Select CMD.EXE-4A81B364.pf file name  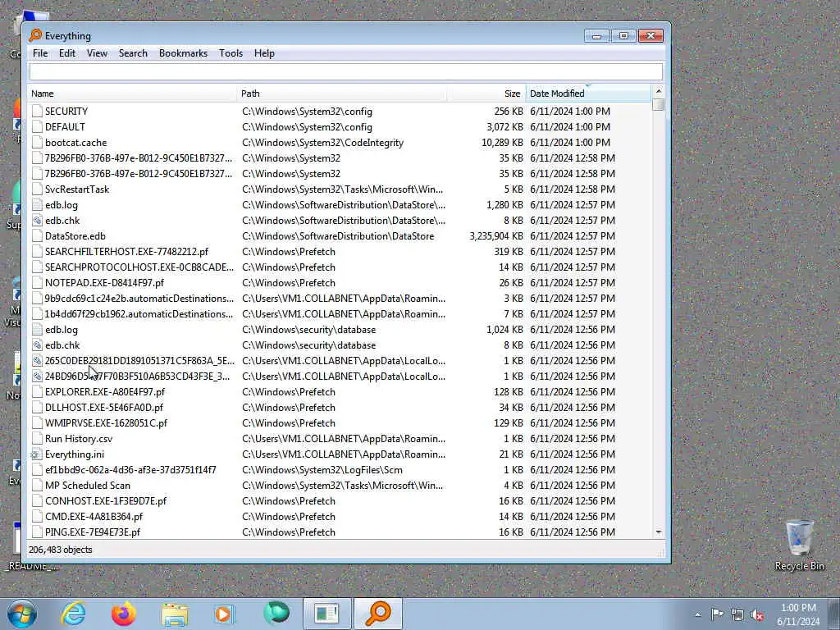[94, 517]
